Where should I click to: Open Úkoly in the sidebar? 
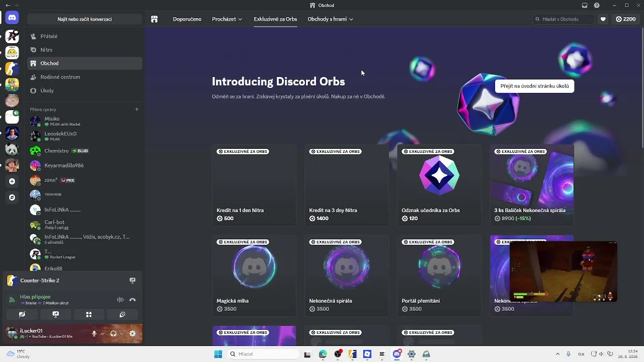click(85, 90)
